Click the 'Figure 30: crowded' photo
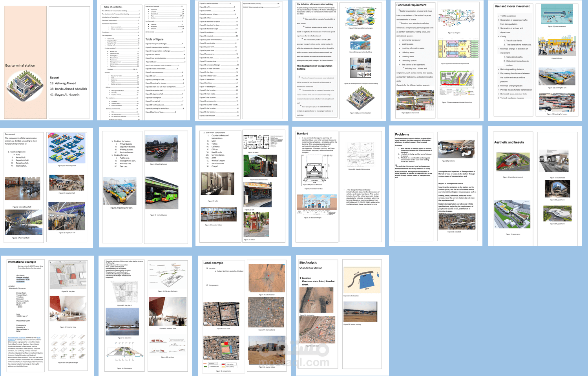This screenshot has height=376, width=588. point(457,222)
